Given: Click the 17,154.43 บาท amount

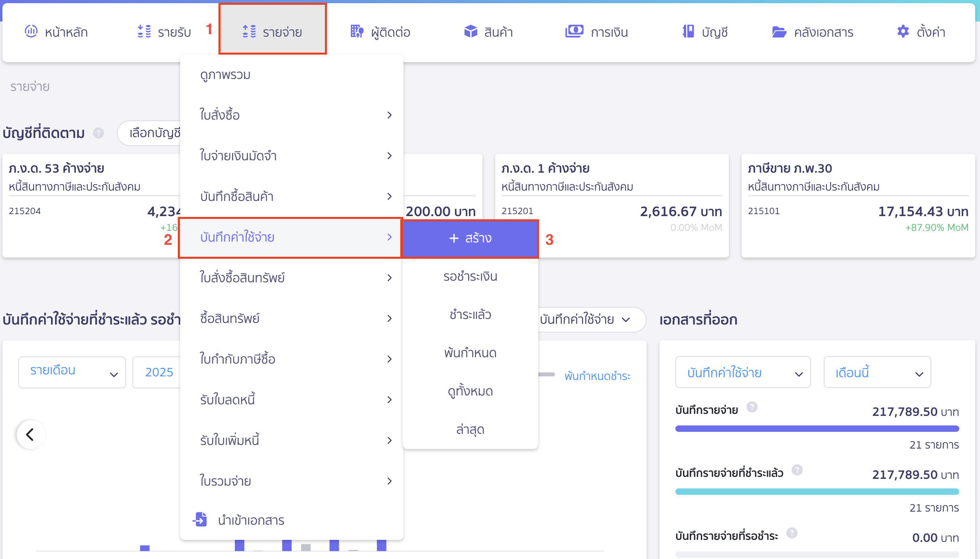Looking at the screenshot, I should (x=923, y=211).
